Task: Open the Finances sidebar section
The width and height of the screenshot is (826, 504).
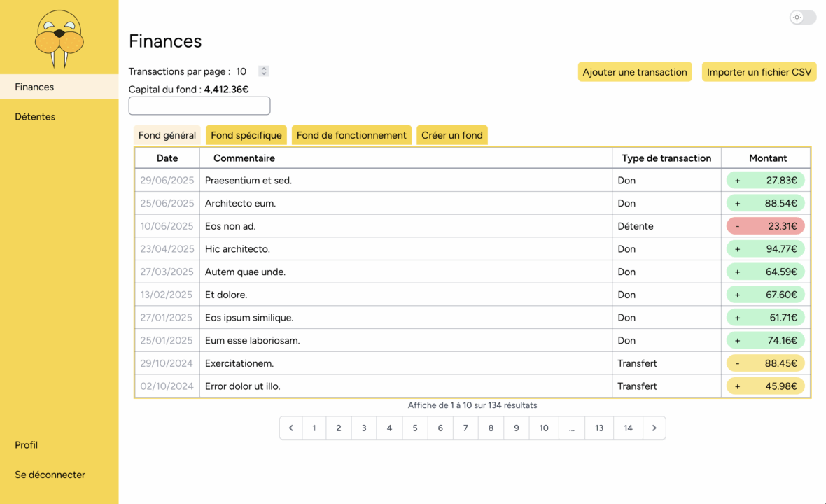Action: coord(34,87)
